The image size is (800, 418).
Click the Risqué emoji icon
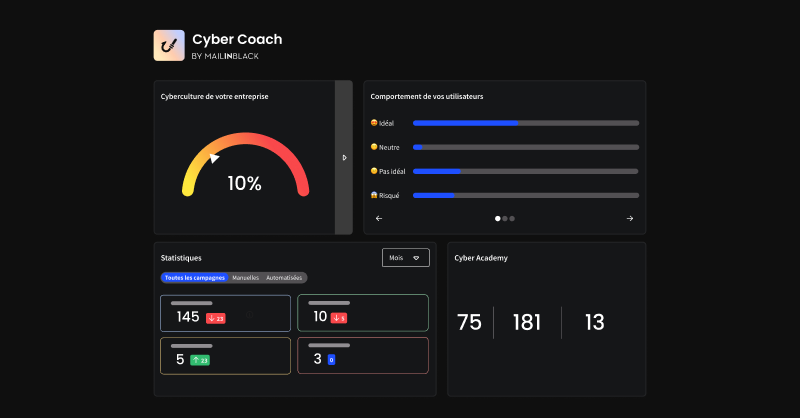pyautogui.click(x=374, y=195)
